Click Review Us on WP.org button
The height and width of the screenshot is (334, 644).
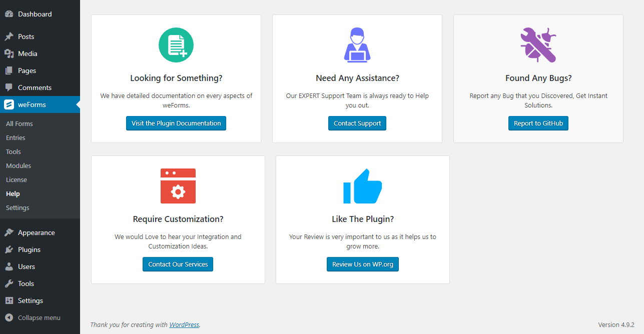tap(363, 264)
